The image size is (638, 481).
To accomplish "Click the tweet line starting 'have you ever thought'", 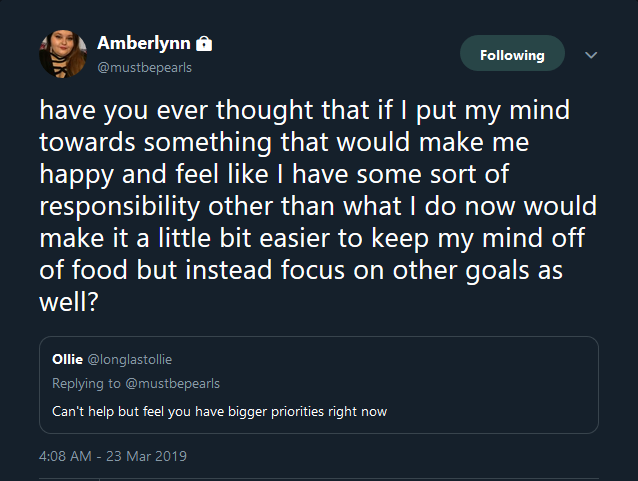I will [x=305, y=110].
